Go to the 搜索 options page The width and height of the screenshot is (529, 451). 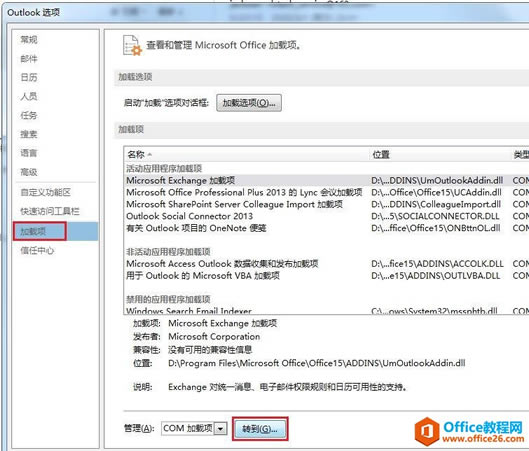click(29, 134)
